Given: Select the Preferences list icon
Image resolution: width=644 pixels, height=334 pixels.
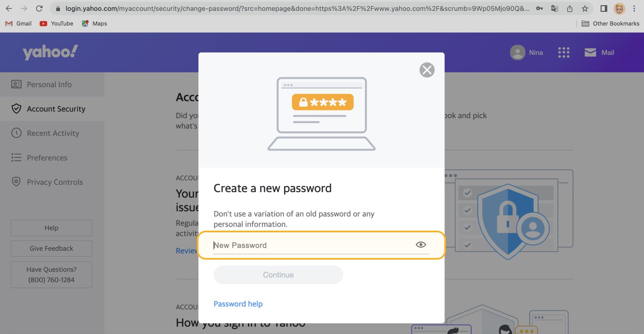Looking at the screenshot, I should 16,158.
